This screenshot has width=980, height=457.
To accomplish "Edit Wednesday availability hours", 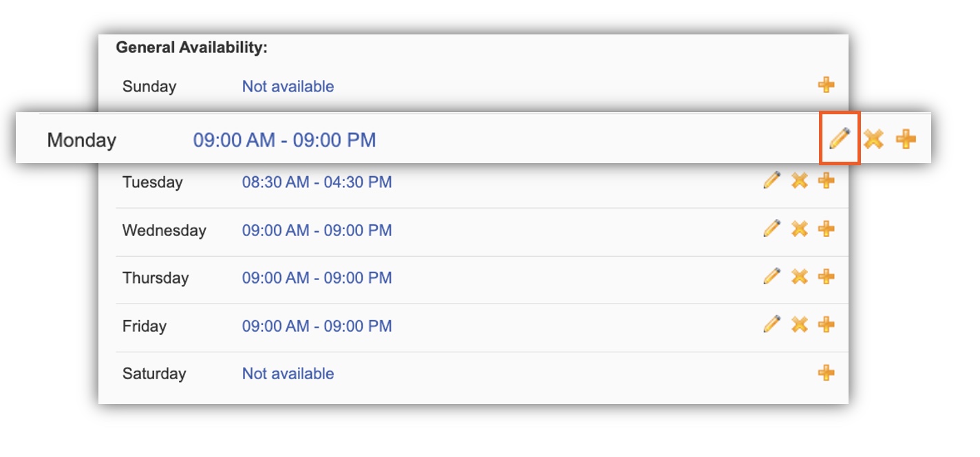I will click(x=772, y=228).
